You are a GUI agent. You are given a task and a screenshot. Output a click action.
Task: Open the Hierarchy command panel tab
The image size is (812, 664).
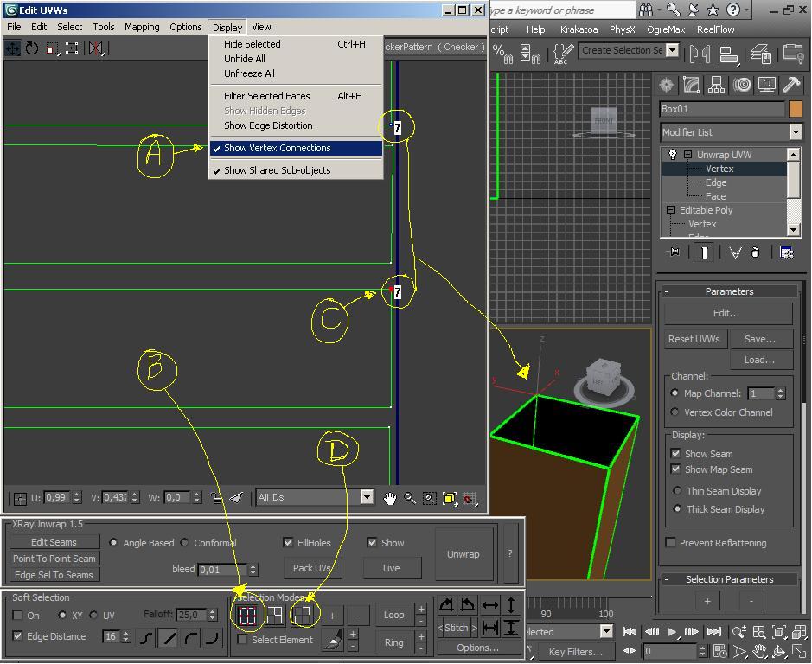coord(716,85)
